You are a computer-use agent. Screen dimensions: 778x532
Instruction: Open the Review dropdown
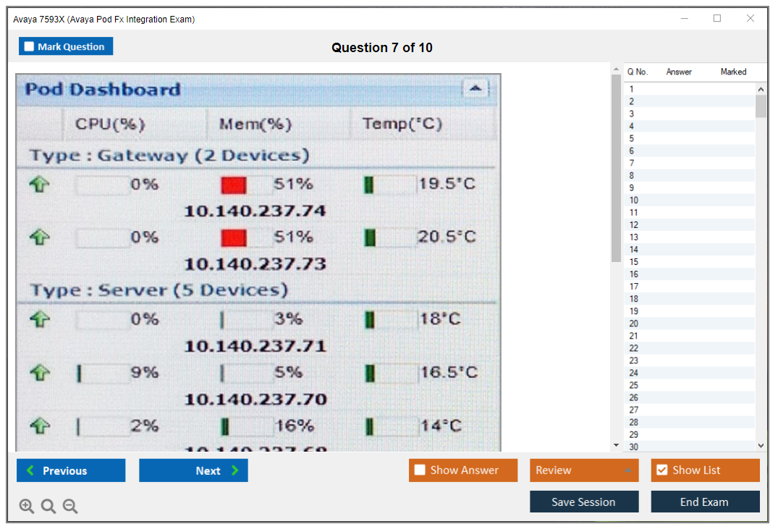click(x=583, y=470)
